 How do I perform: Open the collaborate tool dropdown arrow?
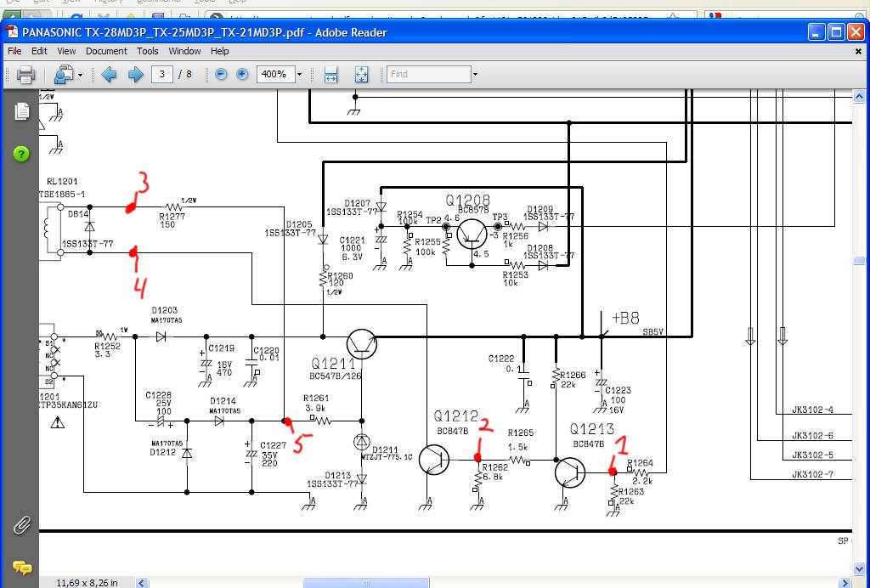(x=80, y=75)
